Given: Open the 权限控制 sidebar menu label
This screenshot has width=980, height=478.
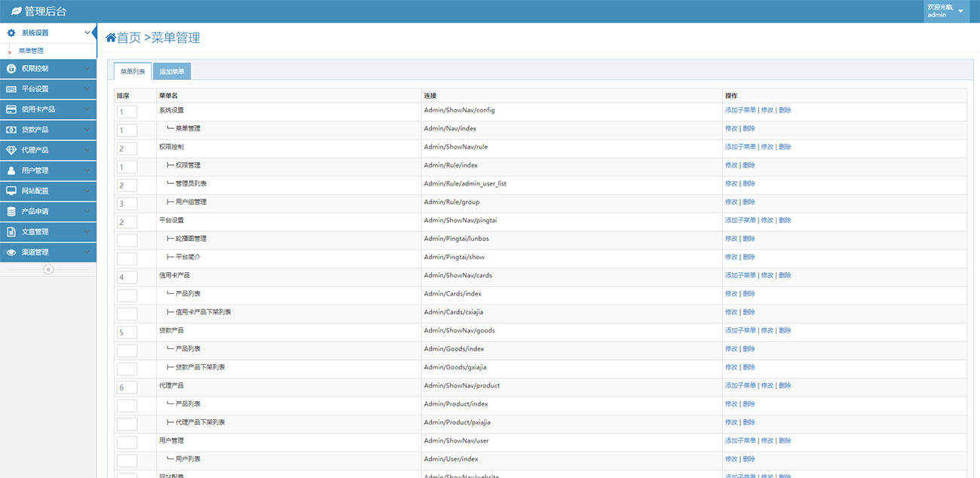Looking at the screenshot, I should point(35,69).
